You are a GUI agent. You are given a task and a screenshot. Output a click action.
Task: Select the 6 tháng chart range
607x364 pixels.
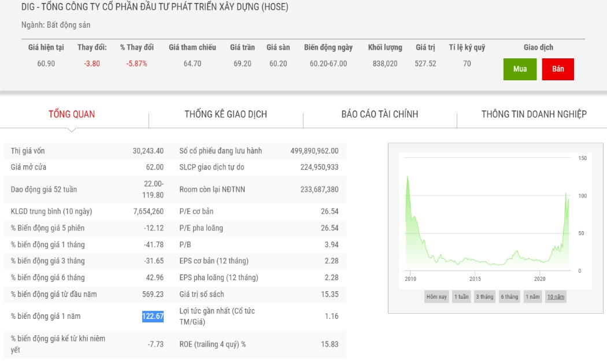pyautogui.click(x=509, y=297)
